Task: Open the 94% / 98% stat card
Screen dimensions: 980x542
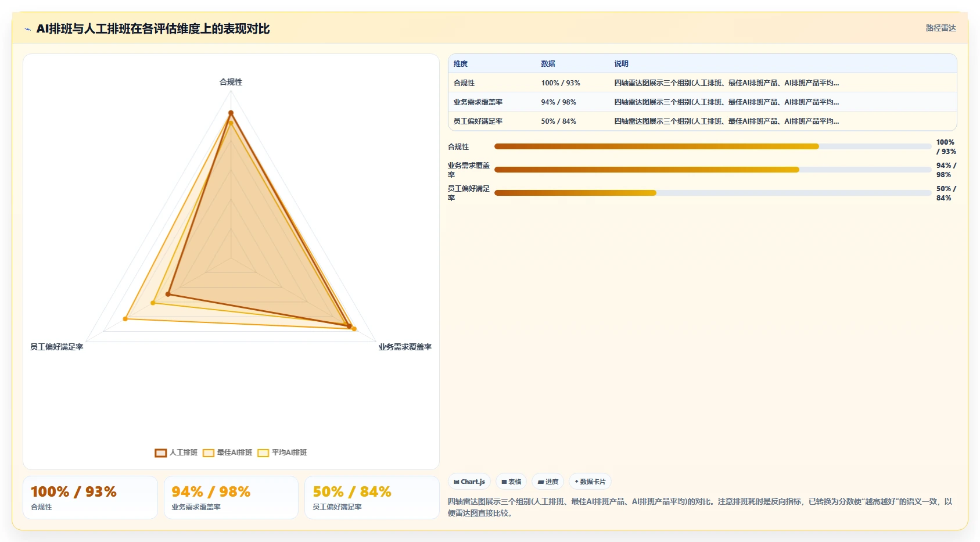Action: (231, 497)
